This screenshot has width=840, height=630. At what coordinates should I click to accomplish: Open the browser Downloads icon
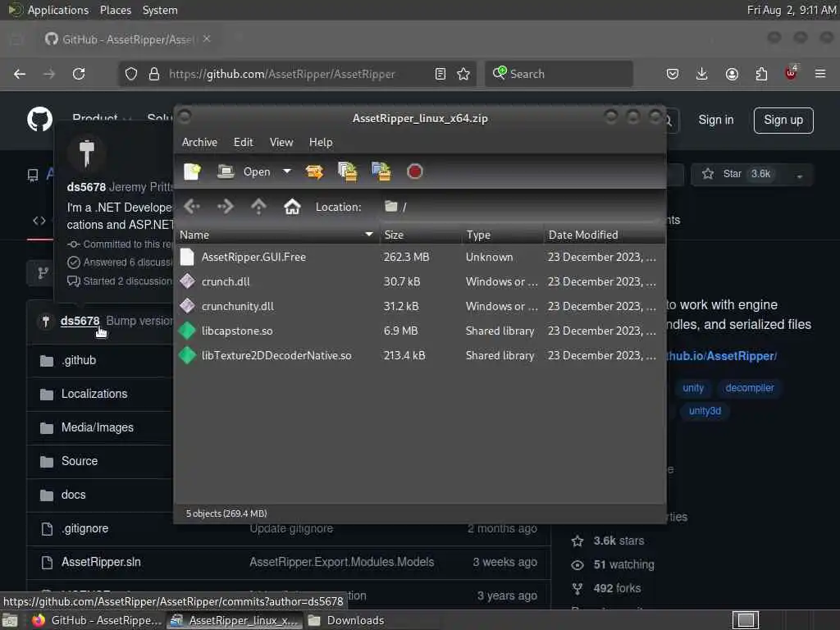point(702,74)
